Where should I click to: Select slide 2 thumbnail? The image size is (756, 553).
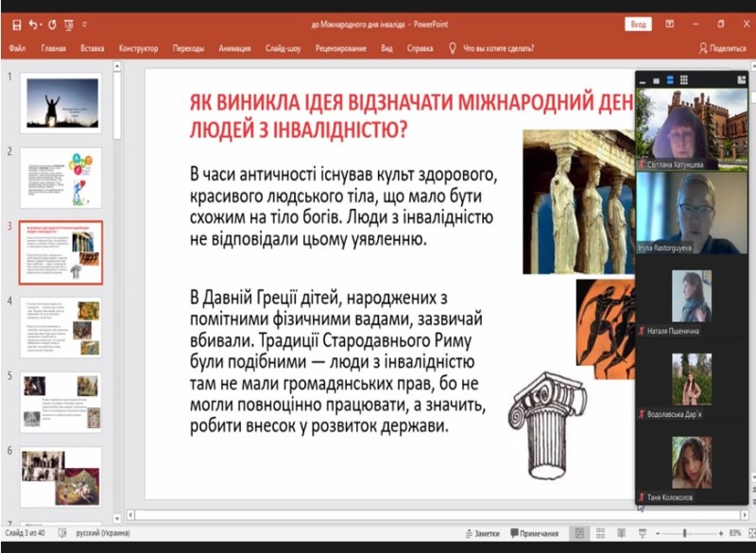(x=60, y=178)
